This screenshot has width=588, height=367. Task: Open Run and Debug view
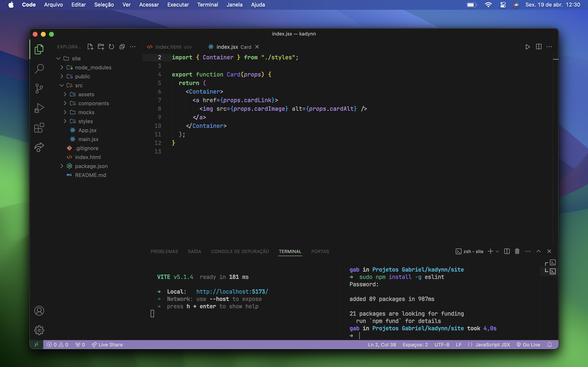(39, 108)
